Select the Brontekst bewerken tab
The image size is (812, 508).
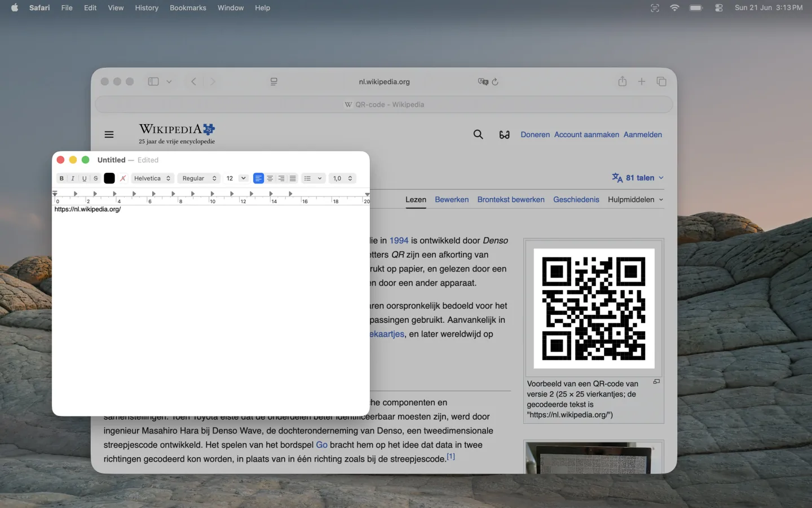[x=511, y=200]
